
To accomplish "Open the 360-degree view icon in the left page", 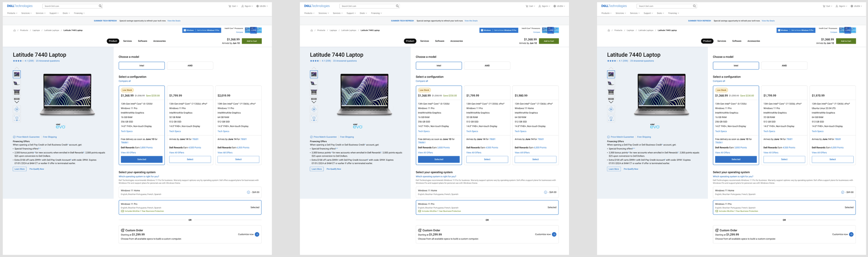I will point(17,109).
